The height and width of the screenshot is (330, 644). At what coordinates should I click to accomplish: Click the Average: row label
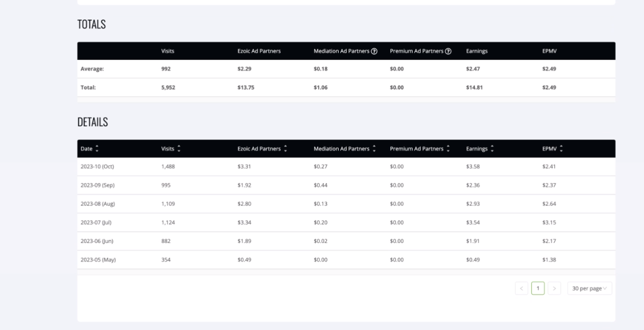[x=92, y=69]
